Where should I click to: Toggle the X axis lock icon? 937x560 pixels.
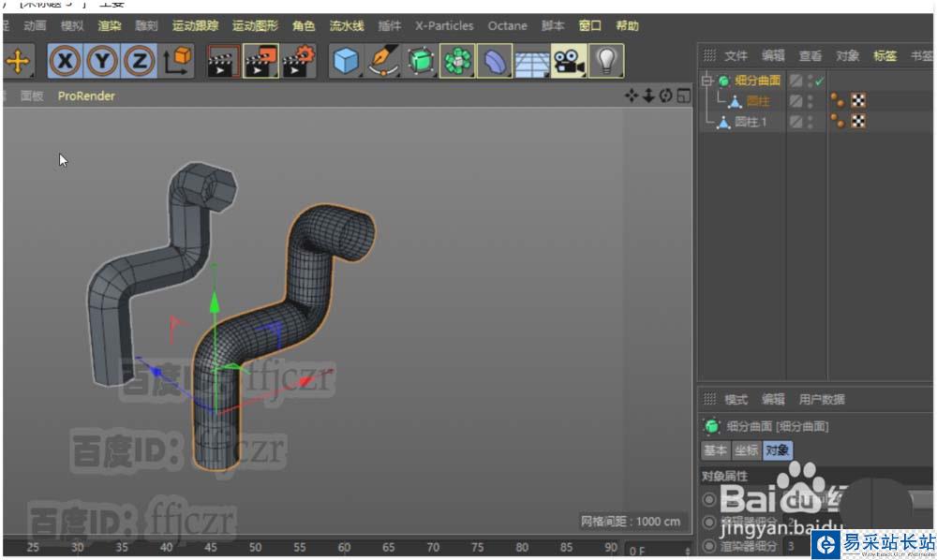pos(65,61)
